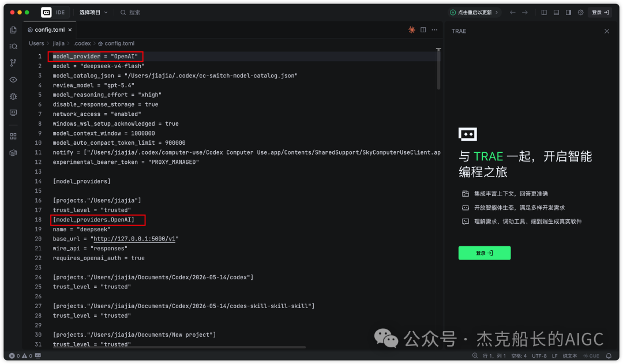Image resolution: width=623 pixels, height=364 pixels.
Task: Click the [model_providers] line
Action: tap(81, 181)
